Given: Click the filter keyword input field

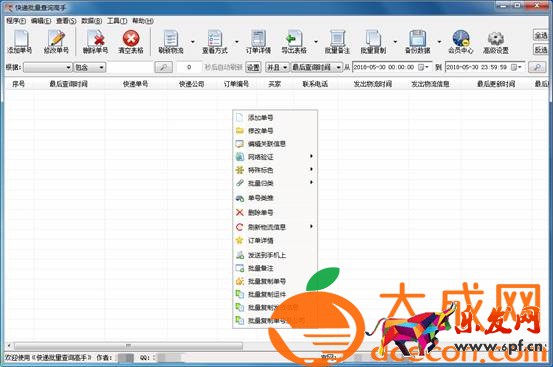Looking at the screenshot, I should pos(130,67).
